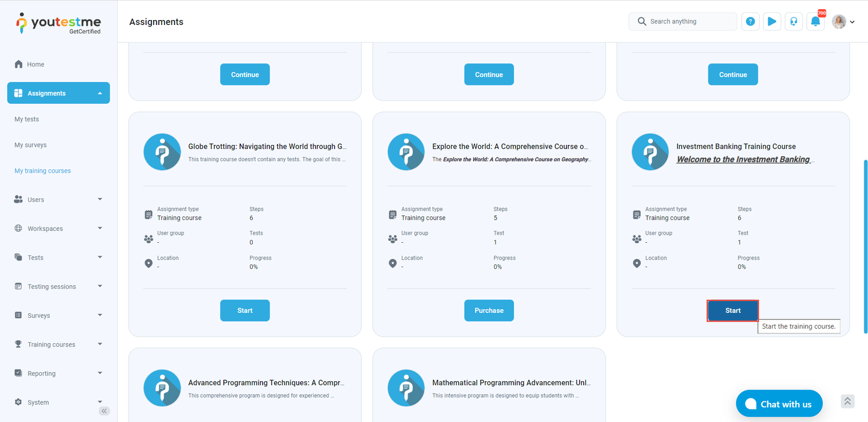Image resolution: width=868 pixels, height=422 pixels.
Task: Click the Advanced Programming Techniques course icon
Action: click(162, 388)
